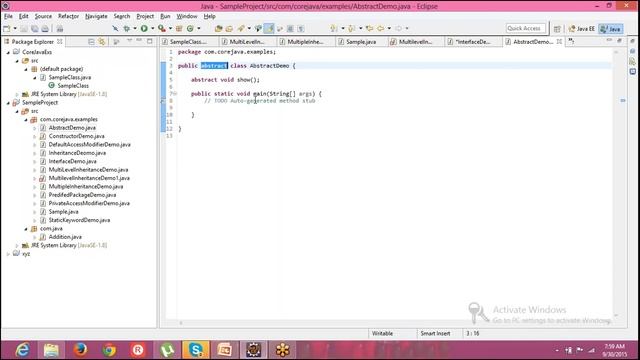Open the Project menu
Viewport: 640px width, 360px height.
click(x=145, y=16)
